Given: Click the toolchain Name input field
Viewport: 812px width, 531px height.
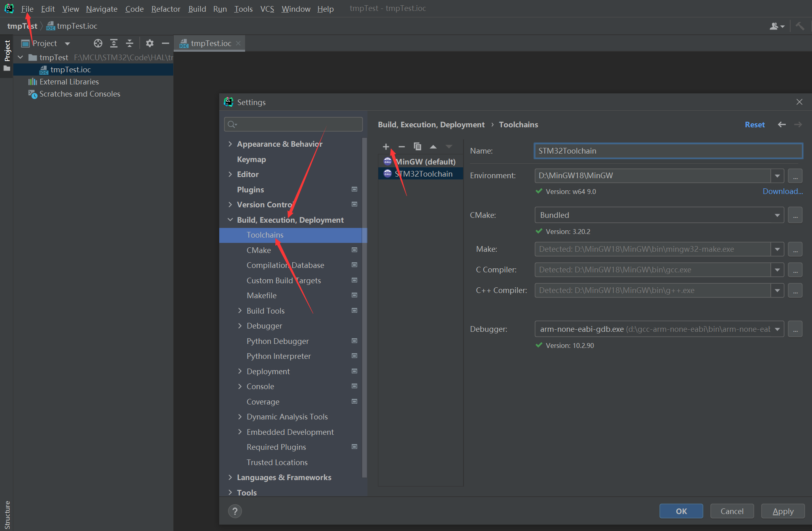Looking at the screenshot, I should 668,151.
